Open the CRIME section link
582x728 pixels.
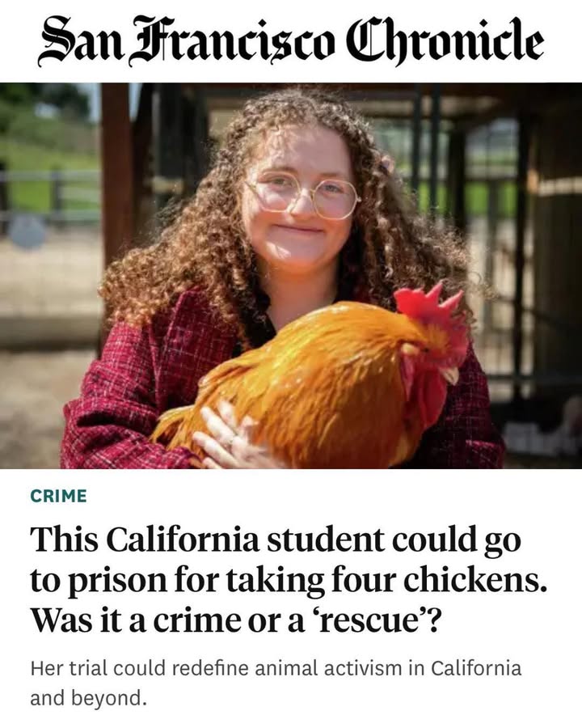pos(58,496)
